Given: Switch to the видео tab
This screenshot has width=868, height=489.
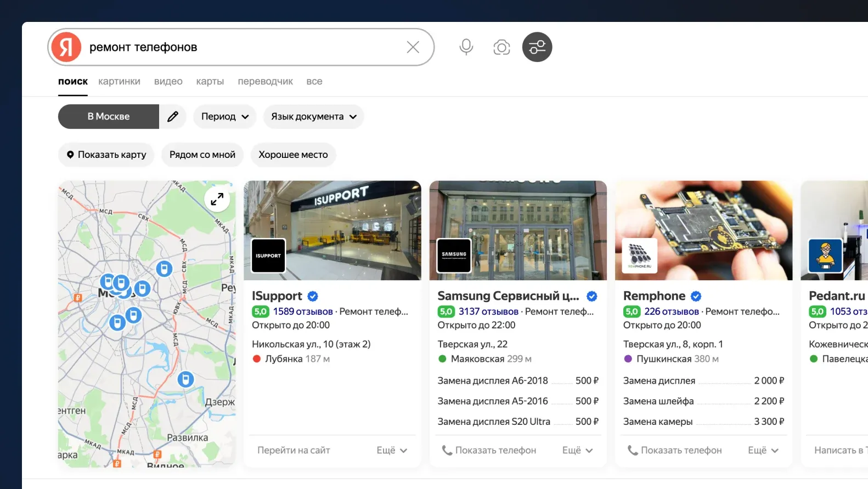Looking at the screenshot, I should [168, 81].
